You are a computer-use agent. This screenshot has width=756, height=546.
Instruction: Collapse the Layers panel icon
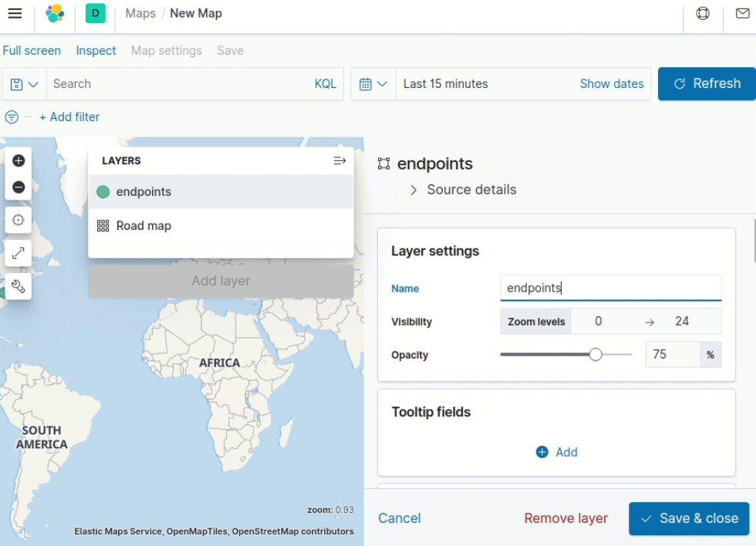click(339, 160)
